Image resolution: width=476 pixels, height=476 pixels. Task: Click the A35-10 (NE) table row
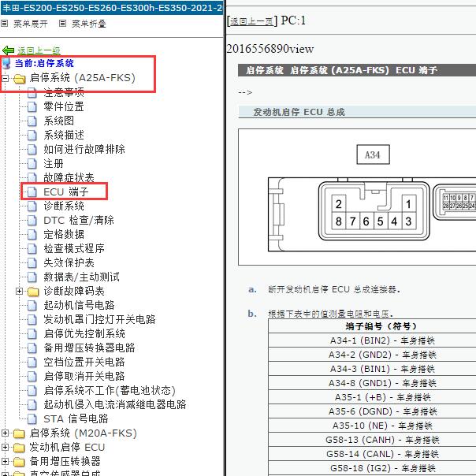(372, 426)
